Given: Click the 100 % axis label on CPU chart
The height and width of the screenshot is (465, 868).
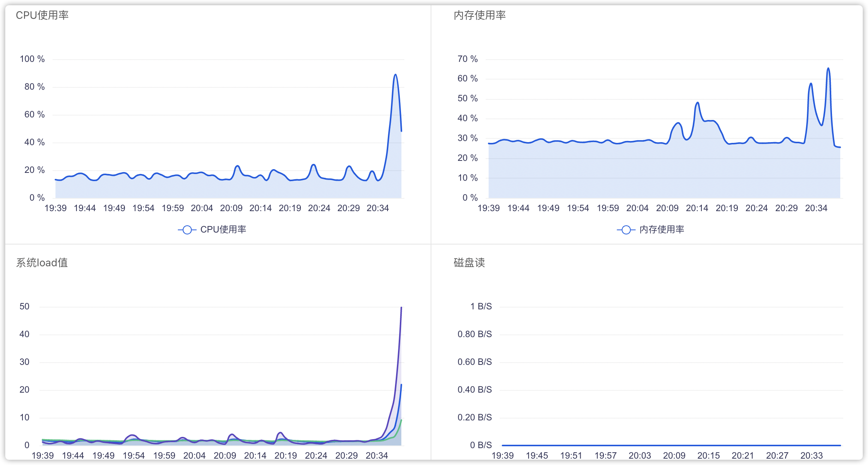Looking at the screenshot, I should [x=32, y=59].
